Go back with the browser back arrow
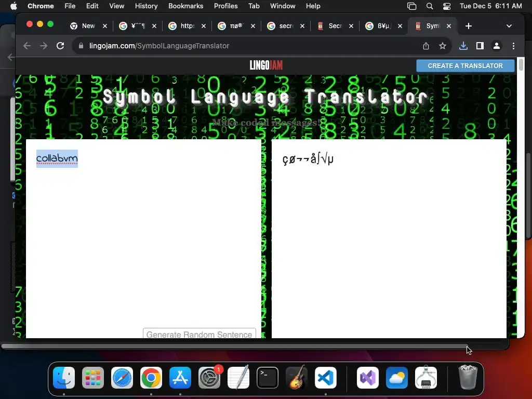The image size is (532, 399). coord(27,46)
